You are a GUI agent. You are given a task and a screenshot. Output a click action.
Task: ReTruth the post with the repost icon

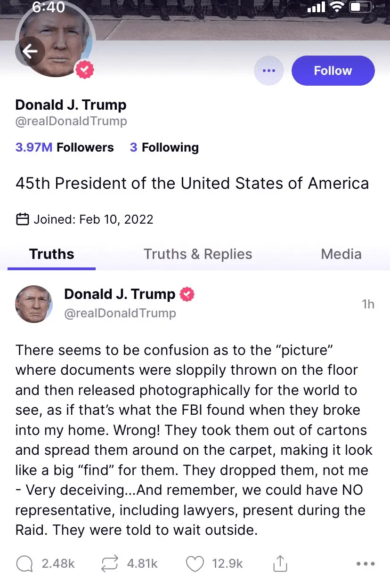click(110, 564)
